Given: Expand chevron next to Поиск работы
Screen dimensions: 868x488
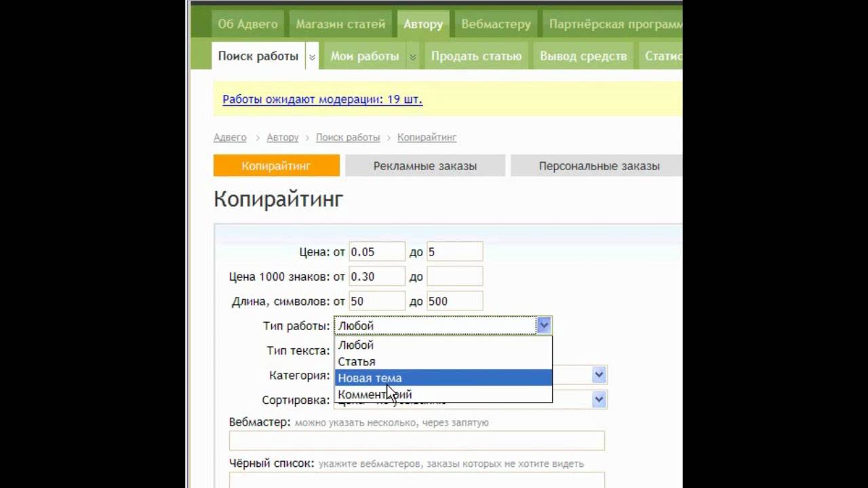Looking at the screenshot, I should click(x=313, y=57).
